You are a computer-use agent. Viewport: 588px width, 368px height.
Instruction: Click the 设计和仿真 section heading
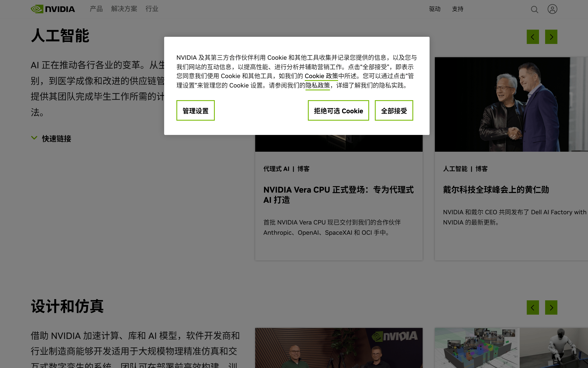click(x=67, y=306)
